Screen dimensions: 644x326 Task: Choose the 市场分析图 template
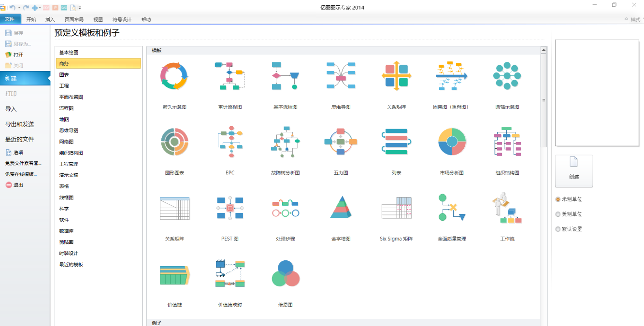(452, 142)
